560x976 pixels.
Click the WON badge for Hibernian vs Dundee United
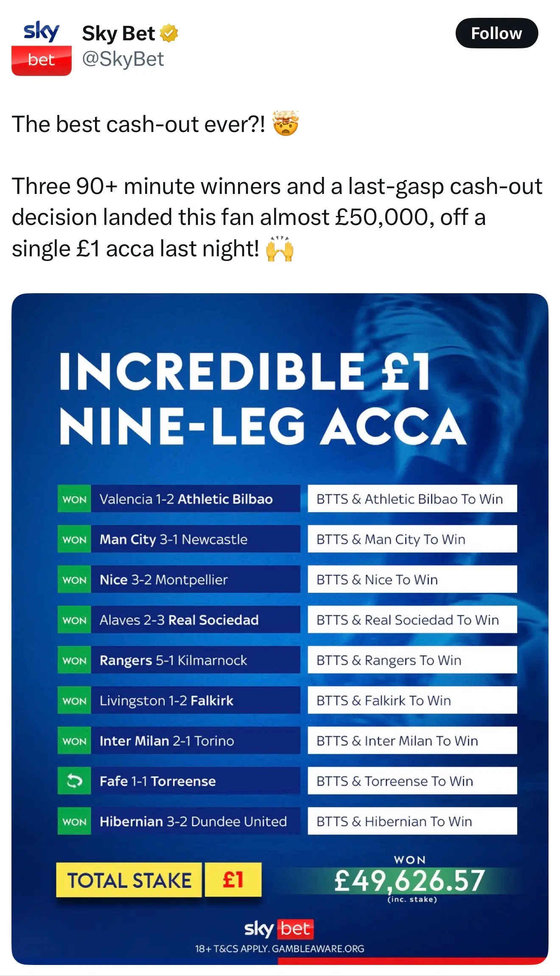tap(74, 822)
